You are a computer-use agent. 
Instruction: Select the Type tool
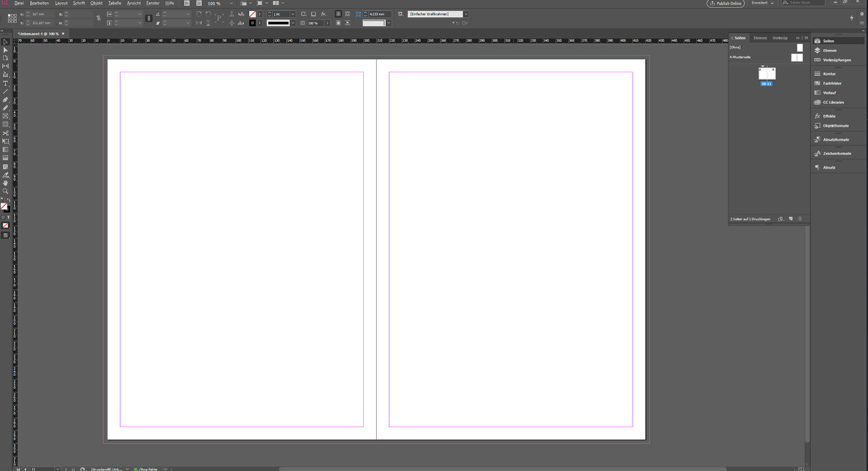pos(5,83)
